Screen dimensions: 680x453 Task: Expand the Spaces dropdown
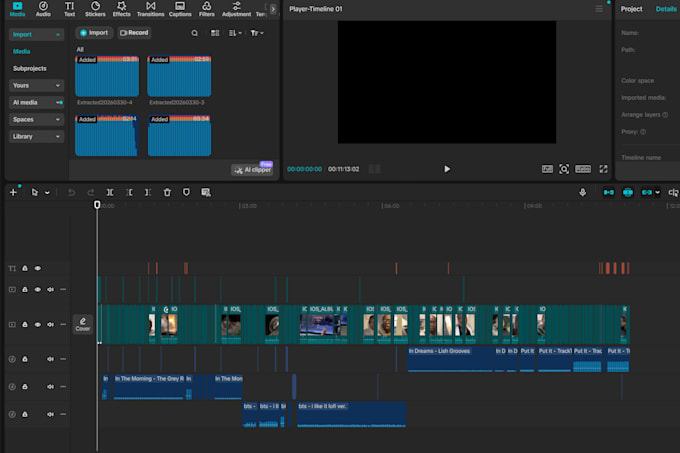click(36, 120)
